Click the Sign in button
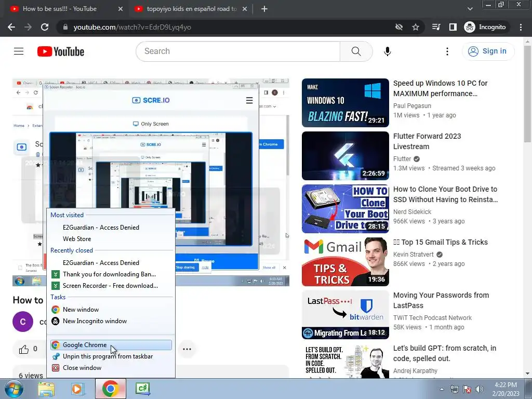The image size is (532, 399). [x=488, y=51]
